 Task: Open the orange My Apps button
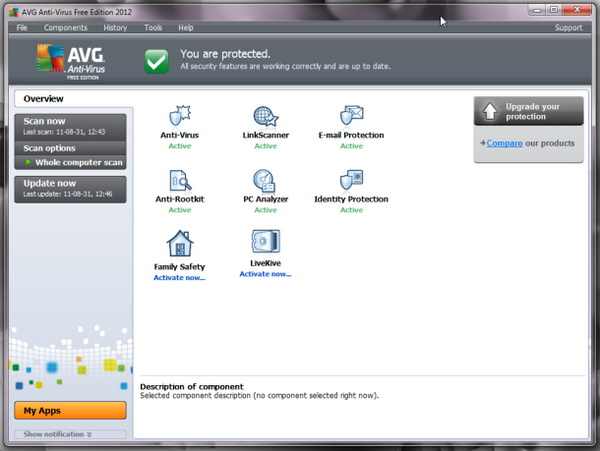(x=70, y=410)
